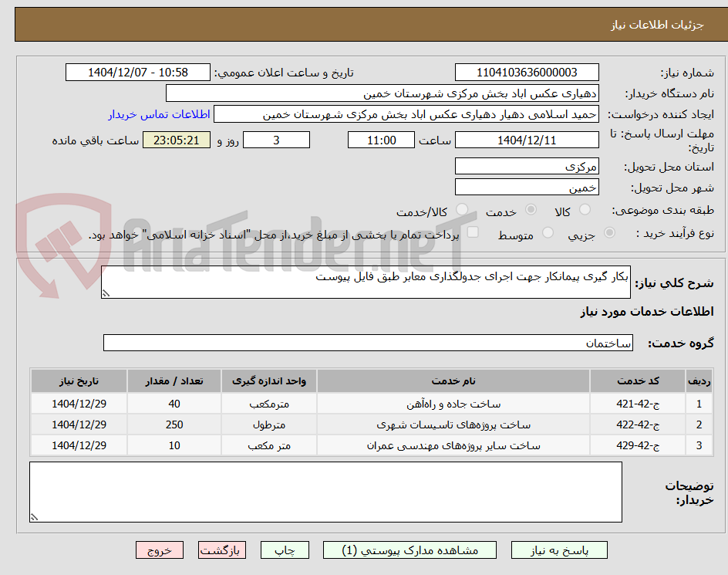Click quantity cell 10

(x=174, y=446)
